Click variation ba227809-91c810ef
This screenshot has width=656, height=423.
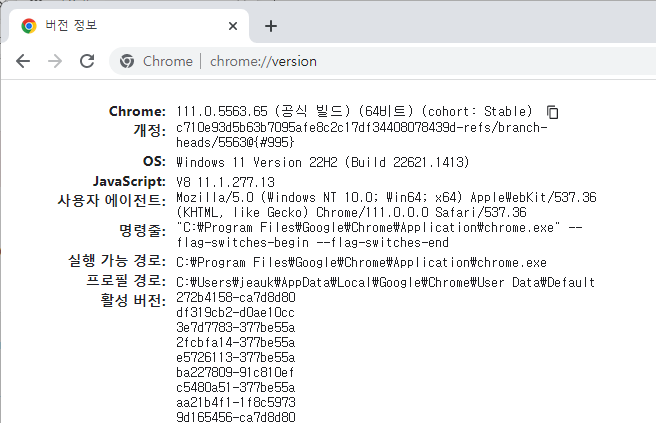pyautogui.click(x=235, y=372)
